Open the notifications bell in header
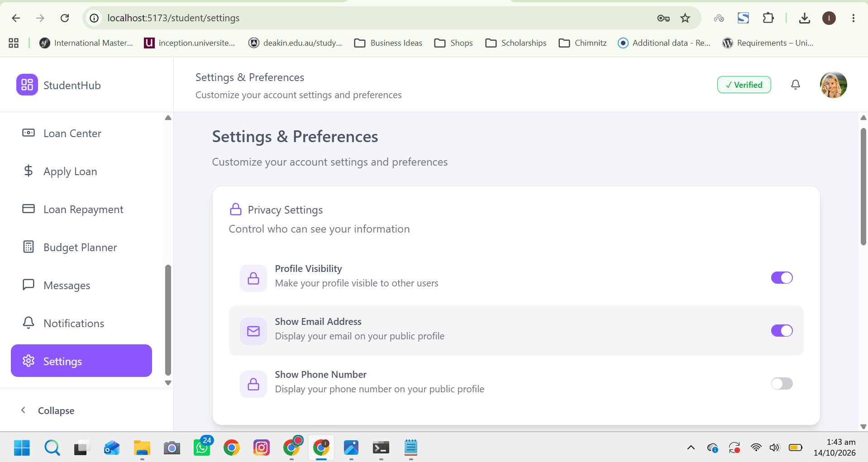This screenshot has height=462, width=868. point(795,85)
